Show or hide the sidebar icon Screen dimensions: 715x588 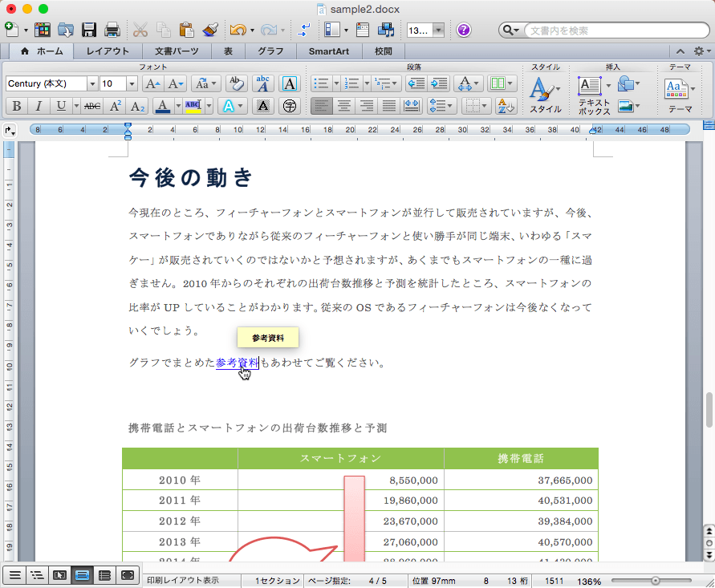click(332, 30)
